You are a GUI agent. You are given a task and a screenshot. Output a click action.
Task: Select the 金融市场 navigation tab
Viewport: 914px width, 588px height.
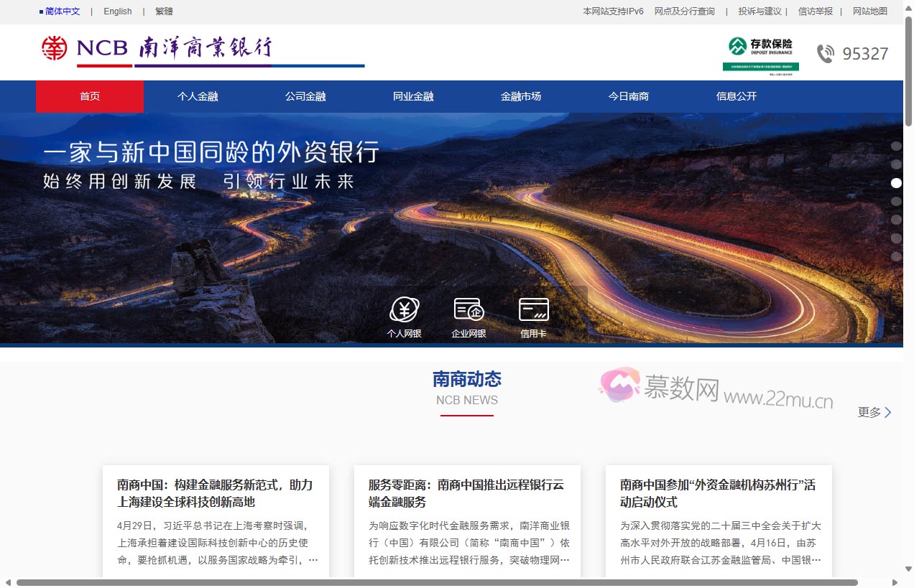point(520,95)
